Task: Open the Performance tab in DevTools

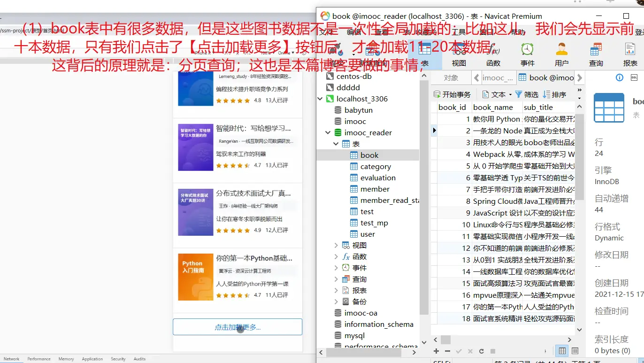Action: point(38,359)
